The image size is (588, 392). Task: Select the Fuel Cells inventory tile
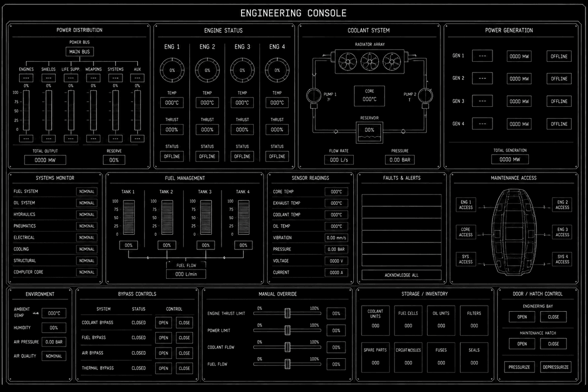click(408, 319)
